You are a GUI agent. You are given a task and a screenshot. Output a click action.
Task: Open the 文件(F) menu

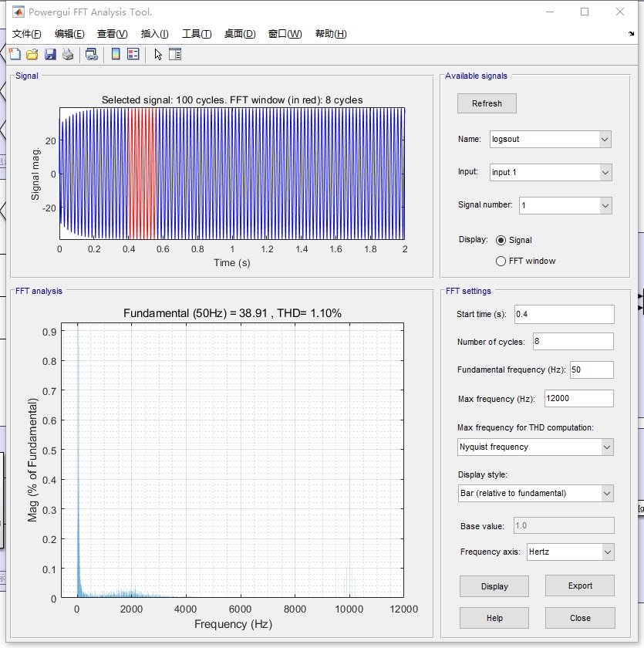click(26, 34)
